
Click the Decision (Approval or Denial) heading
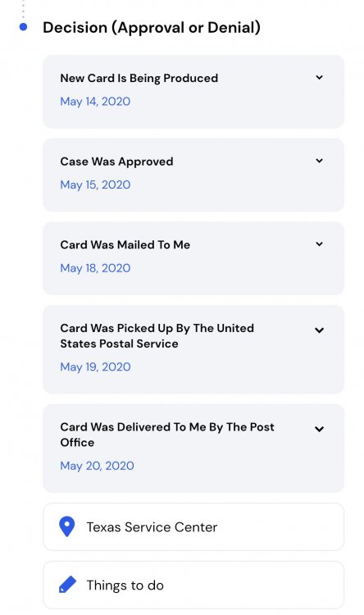pyautogui.click(x=152, y=28)
